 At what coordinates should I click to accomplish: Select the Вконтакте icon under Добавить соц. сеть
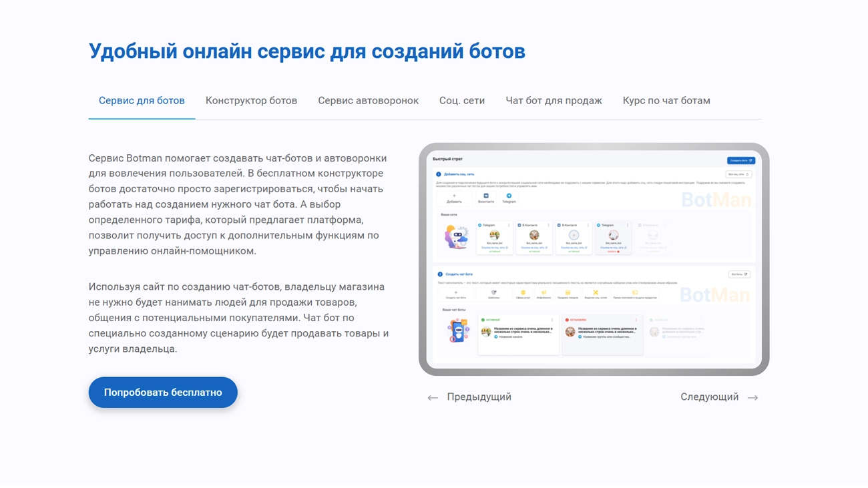coord(486,197)
